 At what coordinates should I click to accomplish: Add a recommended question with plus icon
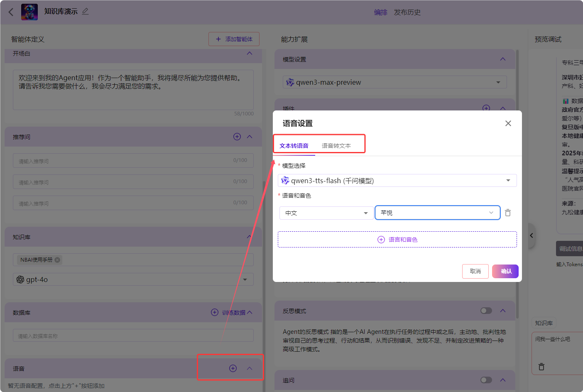(237, 137)
